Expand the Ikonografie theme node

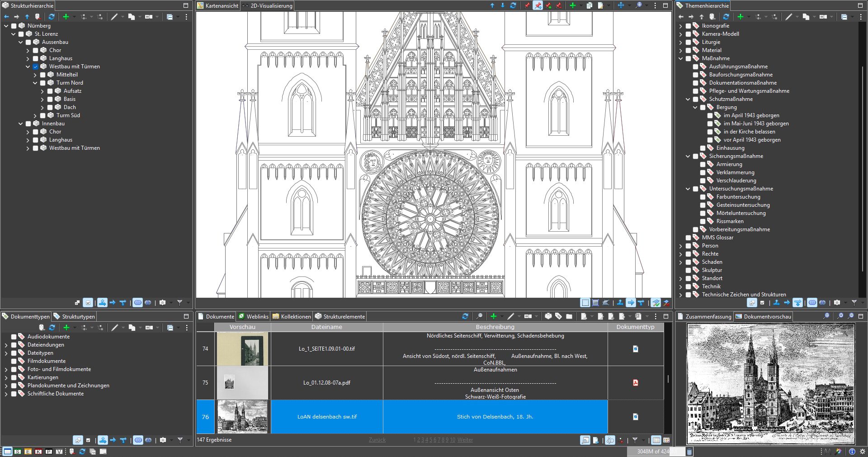coord(681,26)
